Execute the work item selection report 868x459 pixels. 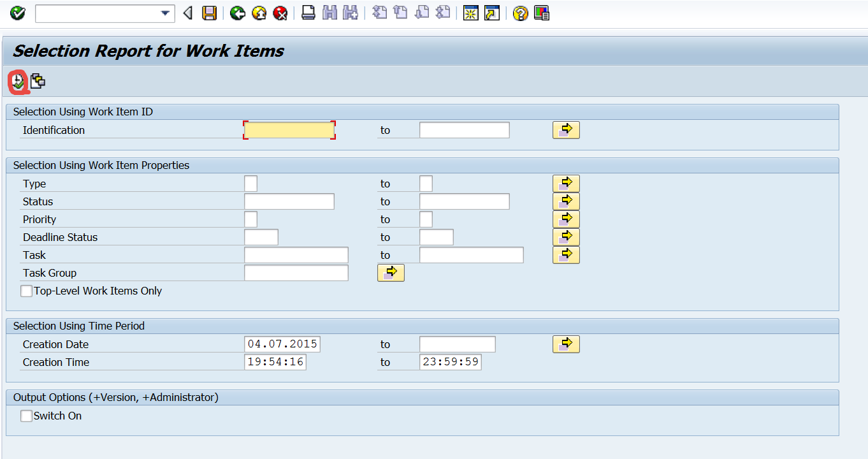click(18, 82)
